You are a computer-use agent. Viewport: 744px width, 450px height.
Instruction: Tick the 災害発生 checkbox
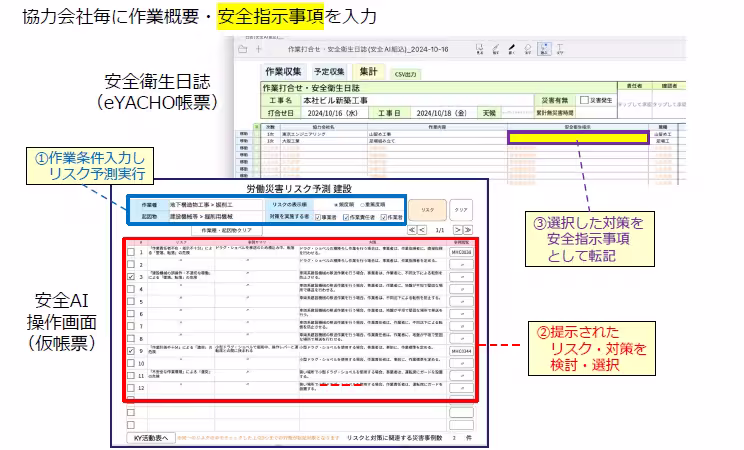(585, 100)
